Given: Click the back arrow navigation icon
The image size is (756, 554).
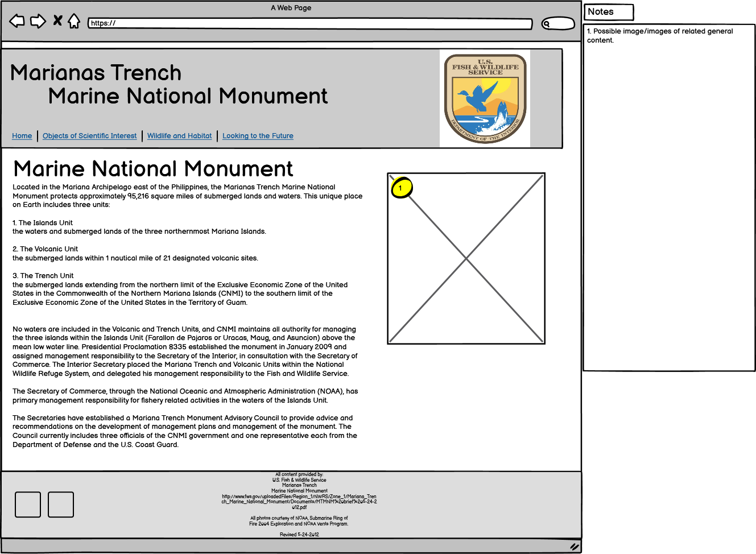Looking at the screenshot, I should [x=17, y=21].
